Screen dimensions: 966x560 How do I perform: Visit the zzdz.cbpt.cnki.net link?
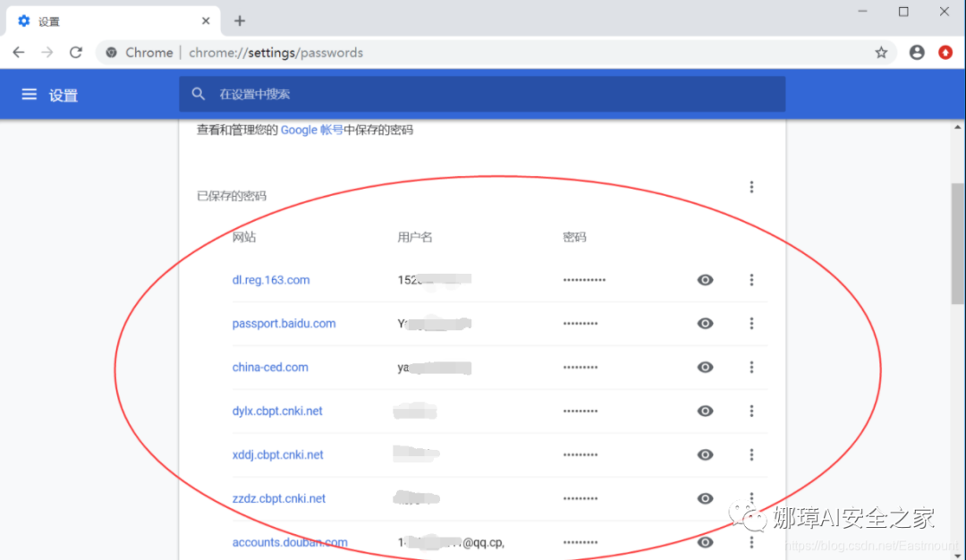(278, 498)
